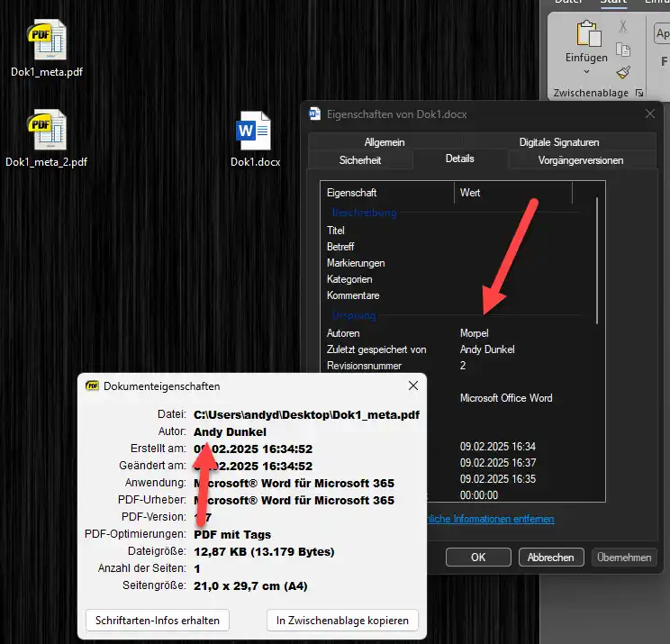This screenshot has height=644, width=670.
Task: Click the Microsoft Office Word value
Action: click(506, 398)
